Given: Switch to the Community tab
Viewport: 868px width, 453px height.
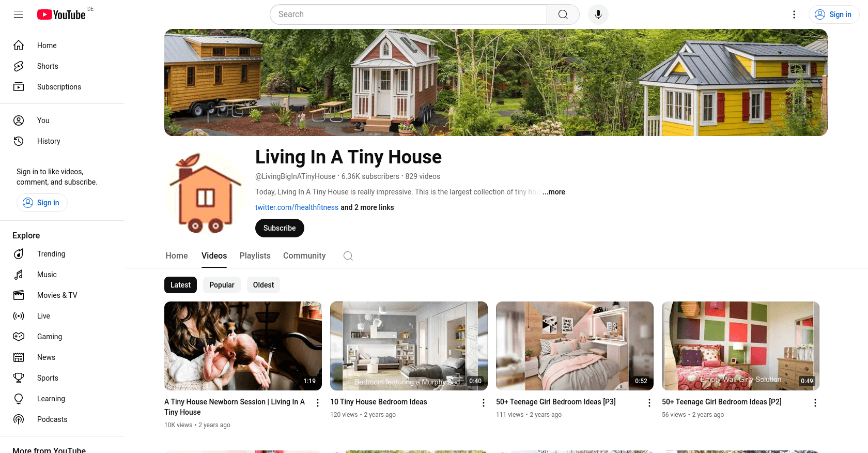Looking at the screenshot, I should pyautogui.click(x=304, y=256).
